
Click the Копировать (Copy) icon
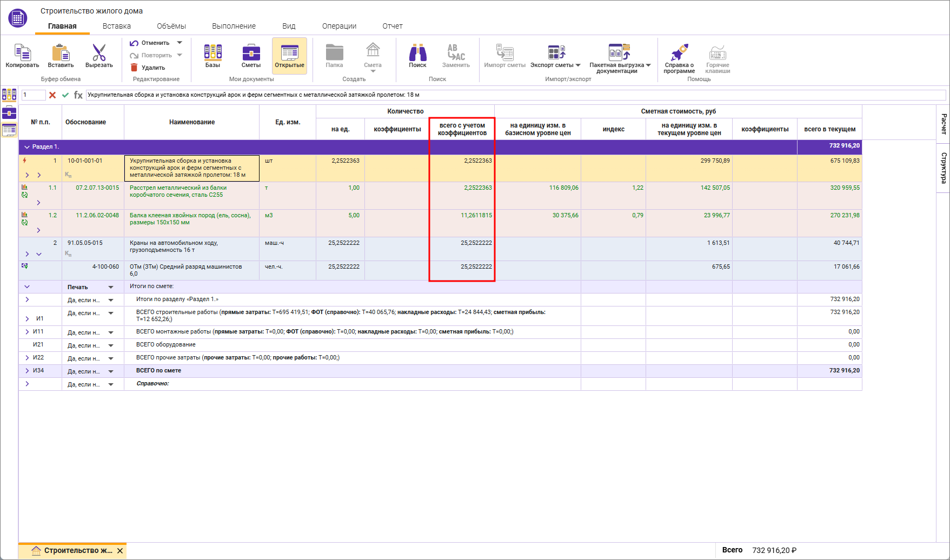pyautogui.click(x=22, y=53)
